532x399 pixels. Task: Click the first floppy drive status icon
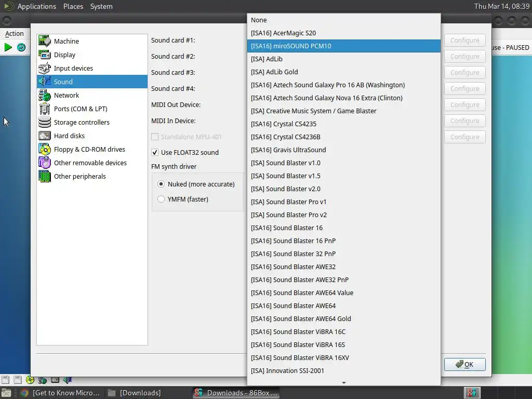pos(5,380)
